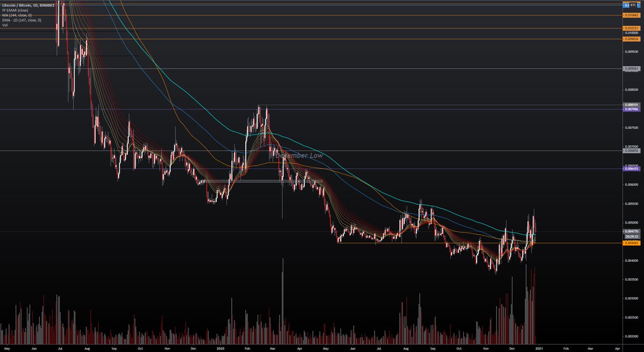
Task: Click the 0.004463 orange price label
Action: click(x=631, y=243)
